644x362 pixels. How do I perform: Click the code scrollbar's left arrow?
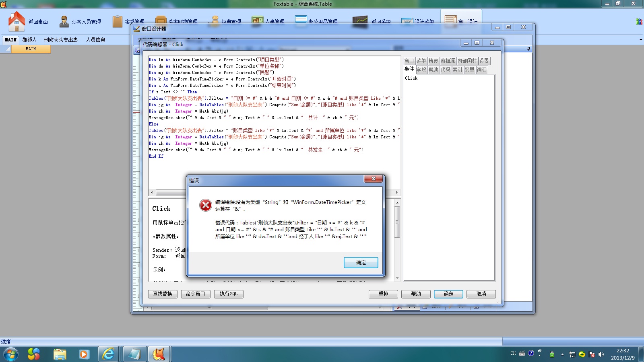[152, 192]
